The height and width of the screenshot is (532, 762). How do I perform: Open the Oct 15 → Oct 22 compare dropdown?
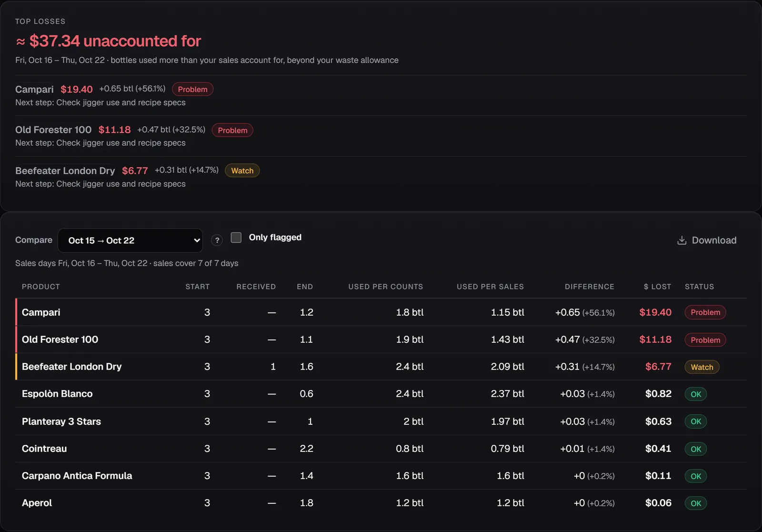130,241
